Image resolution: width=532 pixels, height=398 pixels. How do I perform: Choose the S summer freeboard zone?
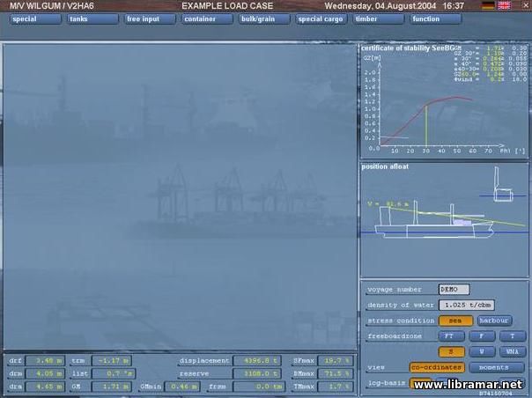click(x=451, y=351)
